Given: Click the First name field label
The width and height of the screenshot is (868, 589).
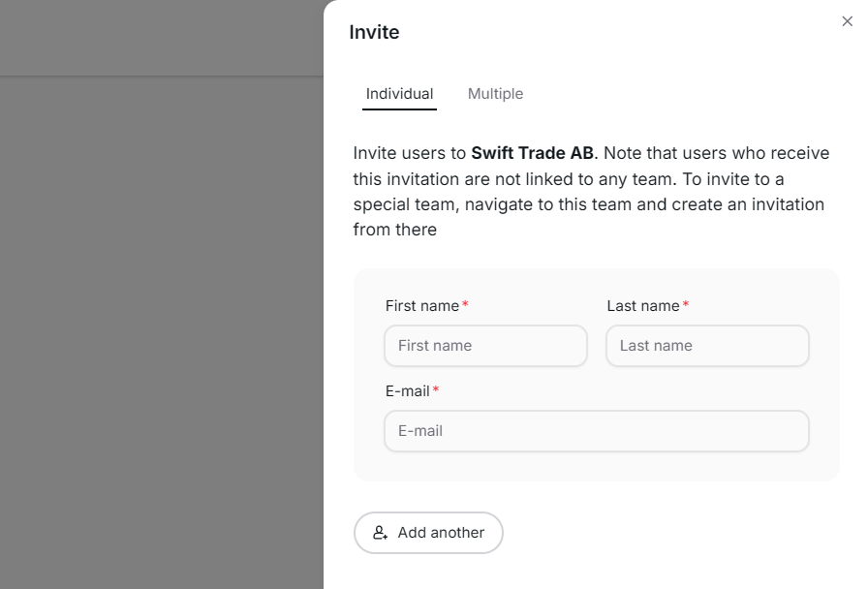Looking at the screenshot, I should tap(422, 305).
